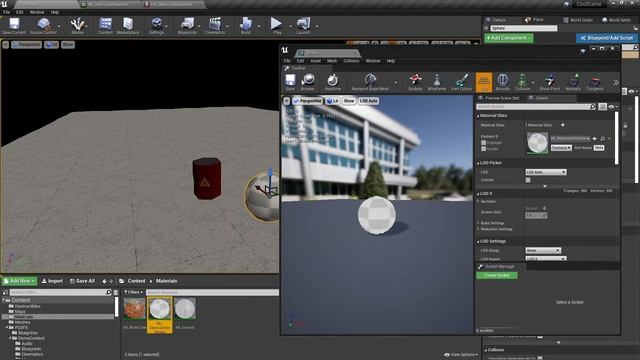Open File menu in mesh editor
The width and height of the screenshot is (640, 360).
pyautogui.click(x=287, y=61)
